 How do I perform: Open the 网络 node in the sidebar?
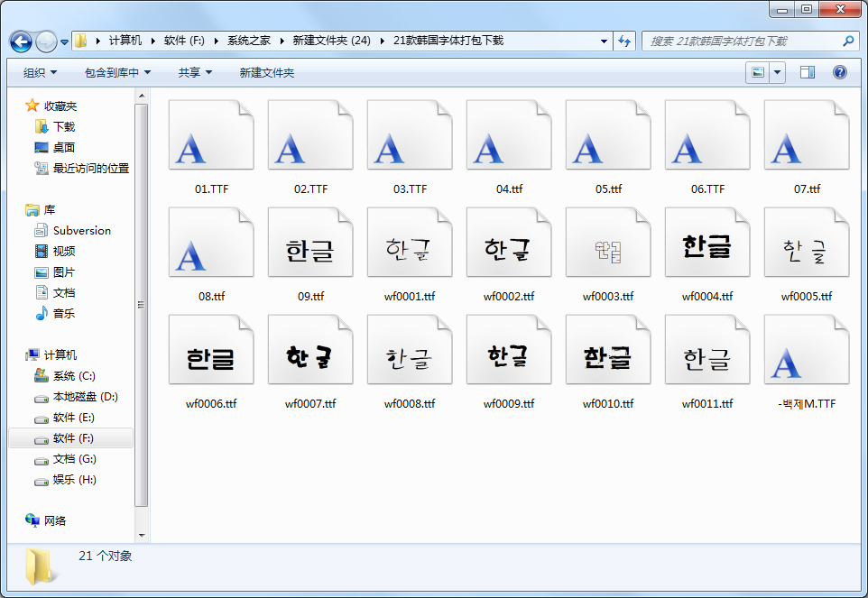click(54, 520)
